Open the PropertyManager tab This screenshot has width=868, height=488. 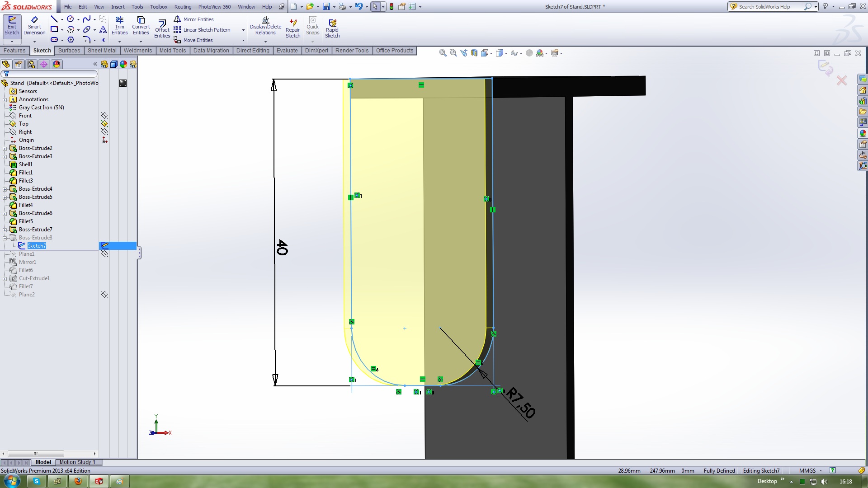pos(19,64)
